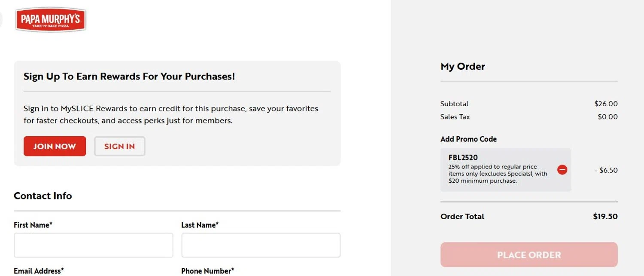This screenshot has height=276, width=644.
Task: Select the FBL2520 promo code text
Action: (463, 158)
